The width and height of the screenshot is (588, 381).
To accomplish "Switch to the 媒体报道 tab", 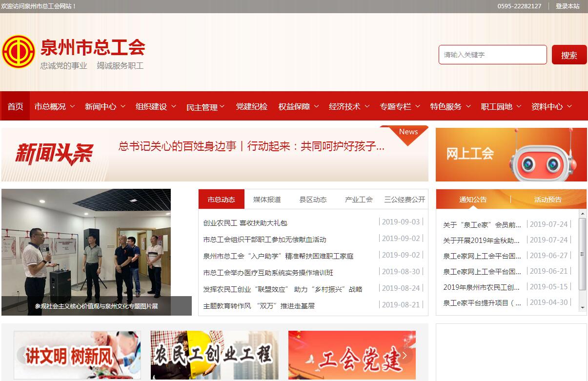I will pyautogui.click(x=267, y=200).
